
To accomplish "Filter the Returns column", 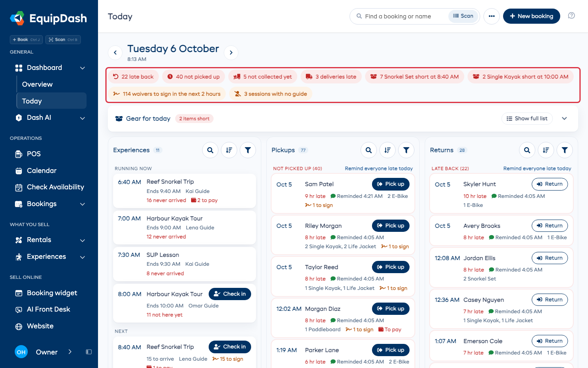I will 565,150.
